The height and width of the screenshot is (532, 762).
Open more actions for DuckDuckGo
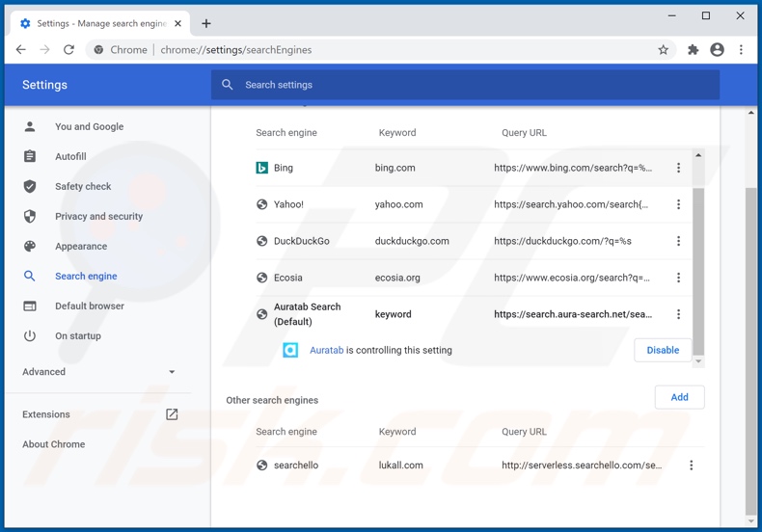click(678, 241)
